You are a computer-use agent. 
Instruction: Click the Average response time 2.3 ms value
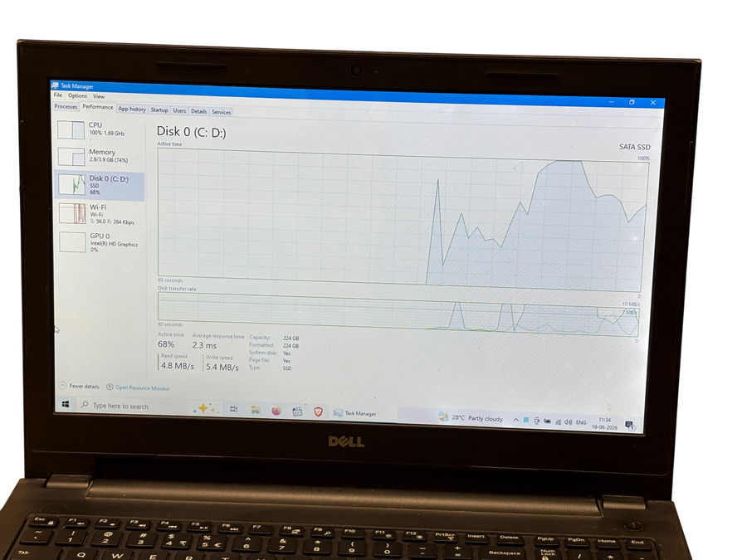point(204,345)
